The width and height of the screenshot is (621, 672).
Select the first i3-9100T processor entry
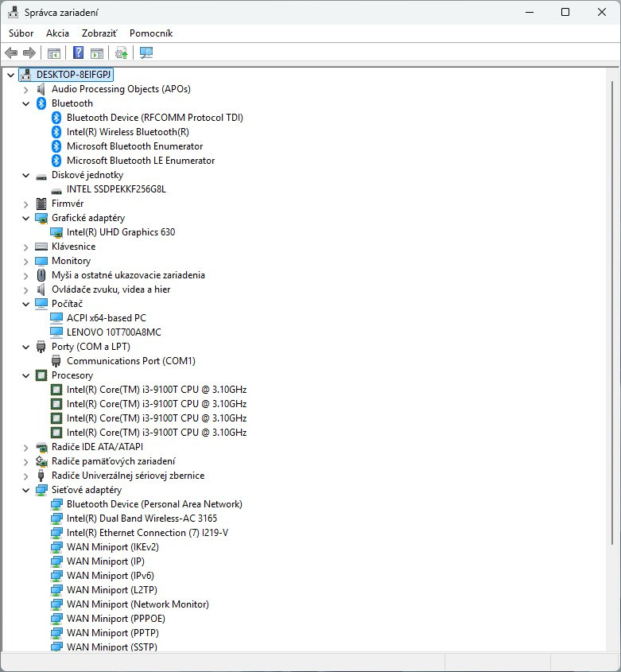(x=156, y=390)
